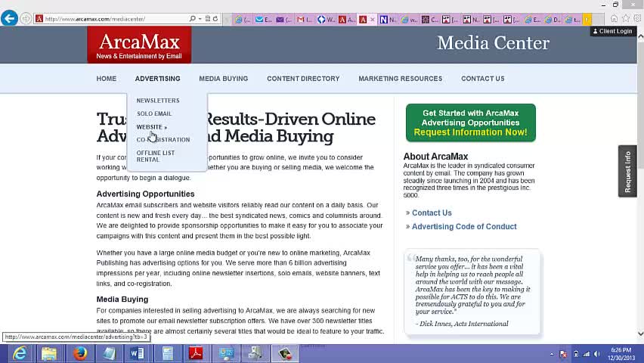Select CO-REGISTRATION in Advertising dropdown
Viewport: 644px width, 363px height.
click(163, 140)
